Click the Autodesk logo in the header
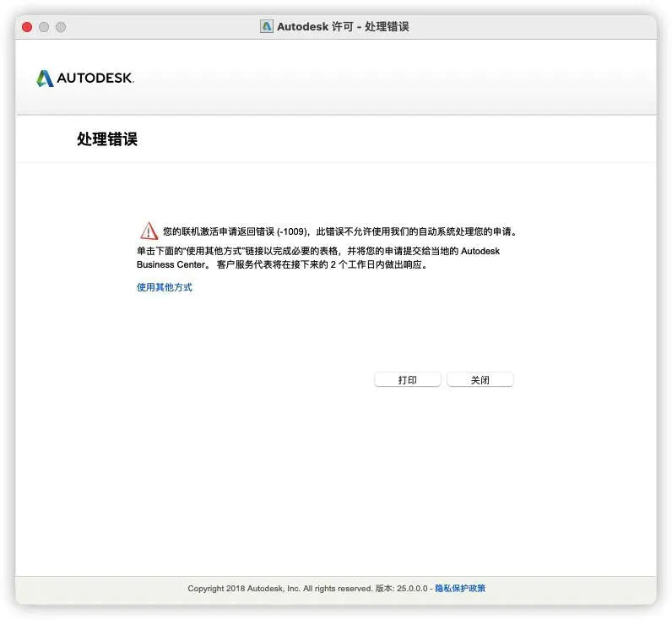The height and width of the screenshot is (620, 672). (x=85, y=78)
